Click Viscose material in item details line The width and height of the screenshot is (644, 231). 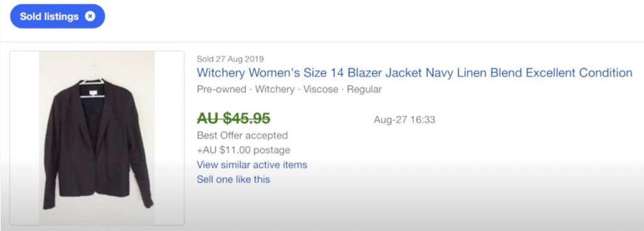pyautogui.click(x=321, y=89)
